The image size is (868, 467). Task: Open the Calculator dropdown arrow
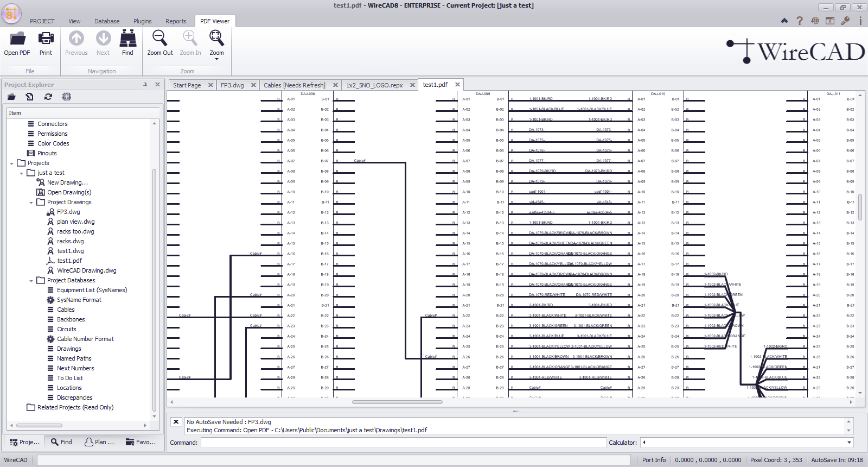[850, 443]
